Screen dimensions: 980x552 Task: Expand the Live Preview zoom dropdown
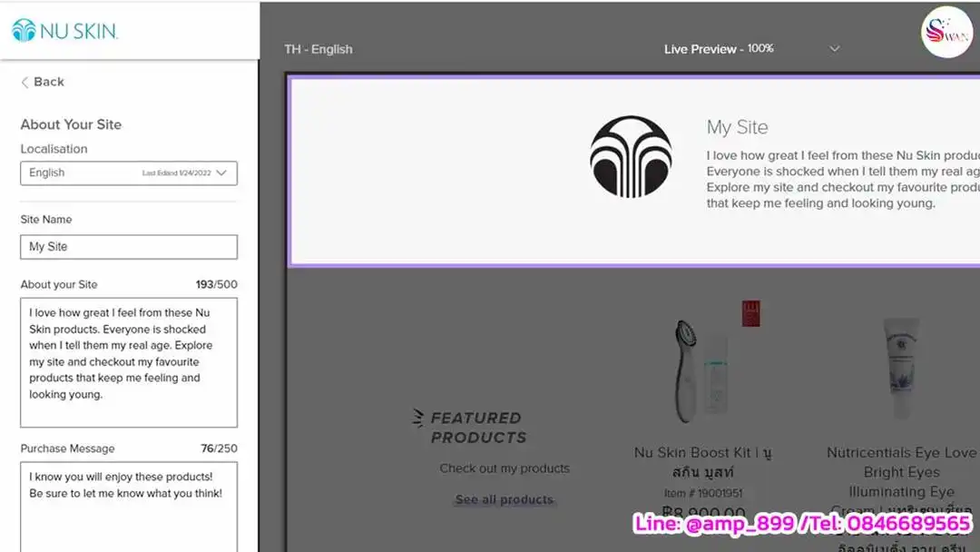[834, 48]
